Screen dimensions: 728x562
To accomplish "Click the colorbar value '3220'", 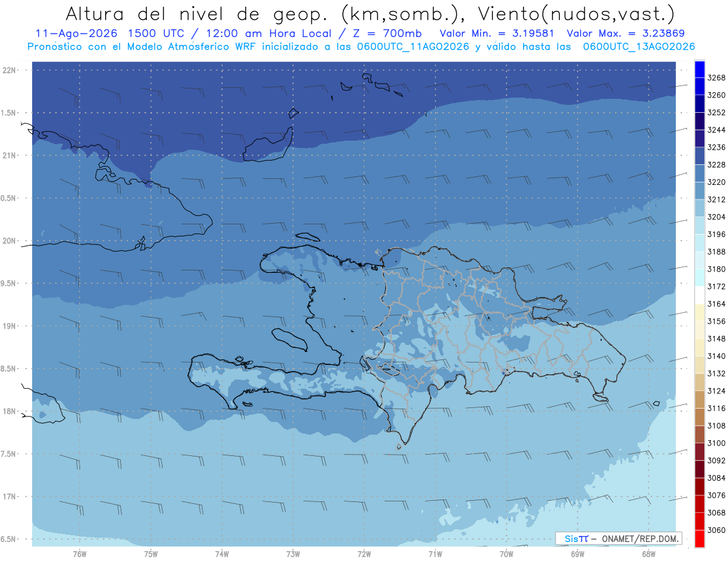I will coord(716,182).
